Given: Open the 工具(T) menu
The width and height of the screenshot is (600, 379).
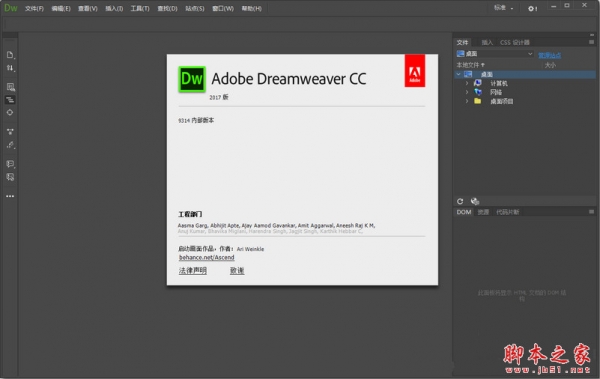Looking at the screenshot, I should coord(140,8).
